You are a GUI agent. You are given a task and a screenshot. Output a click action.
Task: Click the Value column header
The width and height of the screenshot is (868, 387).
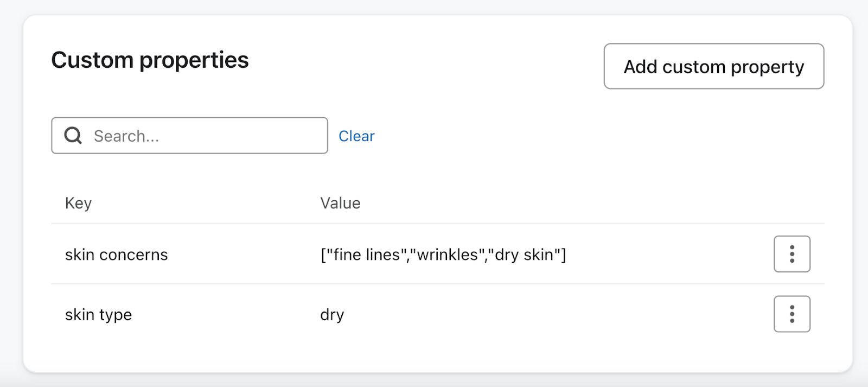[x=340, y=203]
